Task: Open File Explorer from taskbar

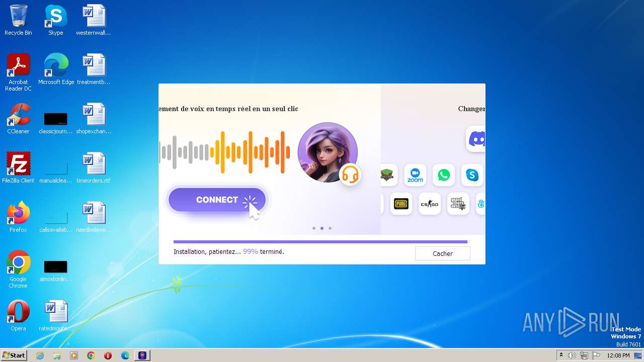Action: [x=57, y=355]
